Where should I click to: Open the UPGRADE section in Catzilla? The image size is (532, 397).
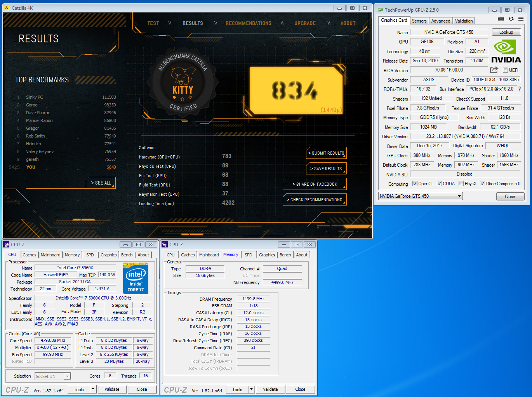pos(305,23)
